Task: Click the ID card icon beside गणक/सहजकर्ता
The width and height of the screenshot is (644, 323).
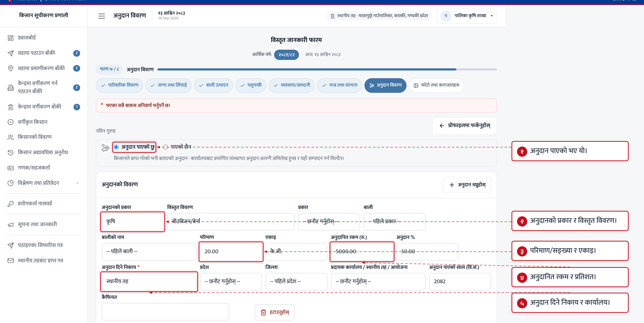Action: (10, 168)
